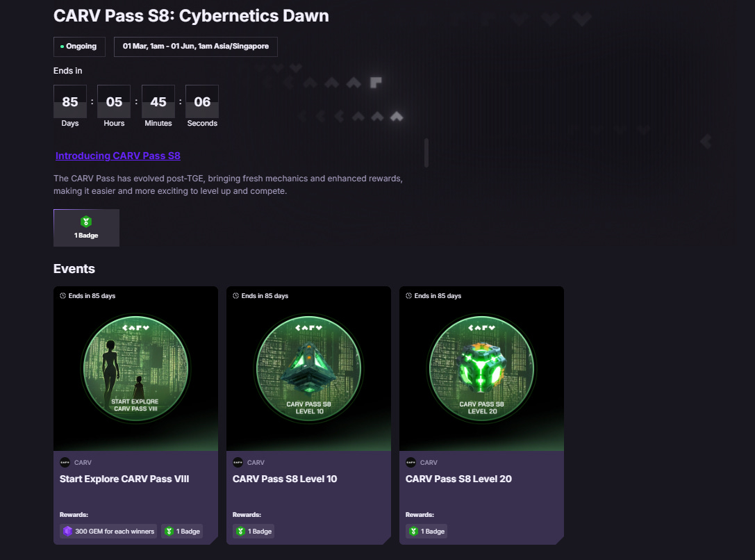The width and height of the screenshot is (755, 560).
Task: Click 1 Badge text on Level 20 card
Action: tap(433, 531)
